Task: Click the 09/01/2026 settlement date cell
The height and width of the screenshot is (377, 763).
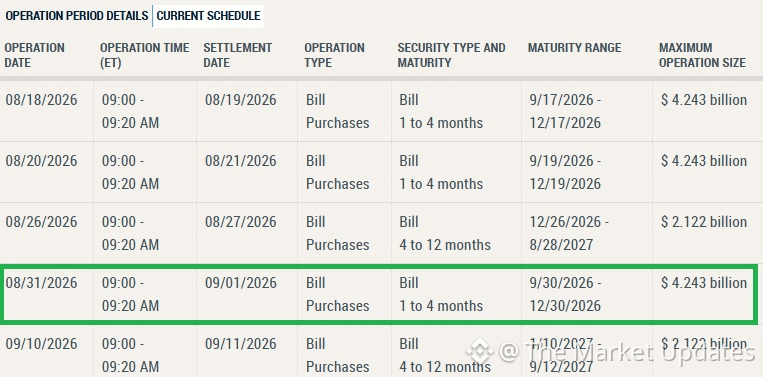Action: [x=240, y=283]
